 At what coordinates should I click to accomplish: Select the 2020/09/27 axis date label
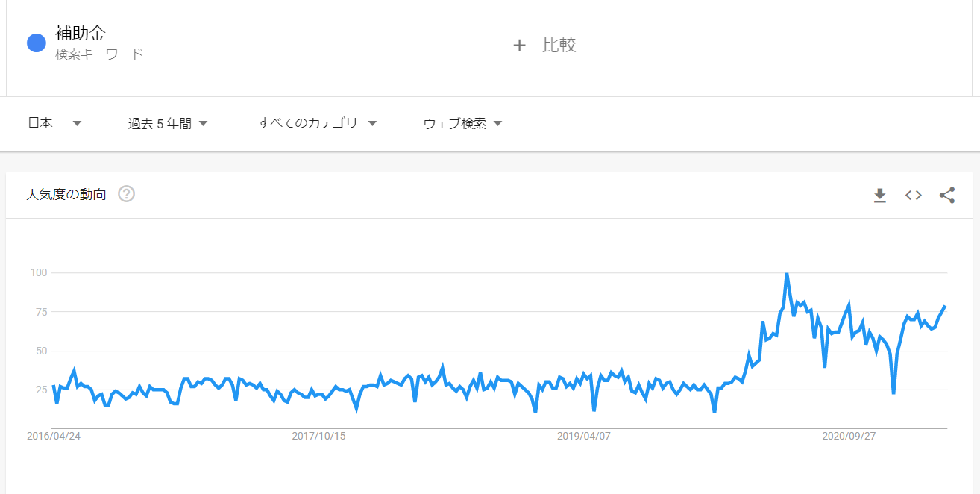(849, 437)
